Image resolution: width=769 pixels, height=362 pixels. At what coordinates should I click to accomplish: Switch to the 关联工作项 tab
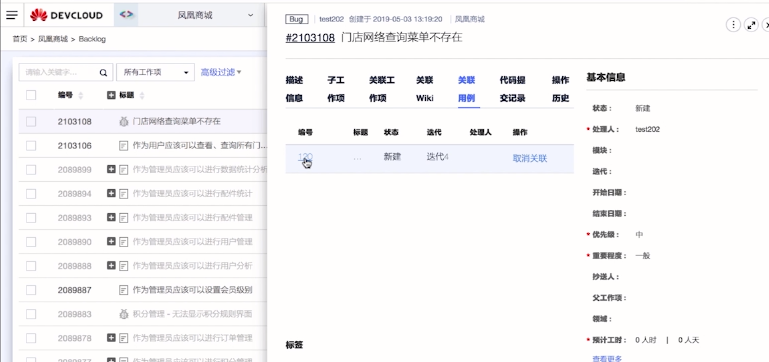click(382, 89)
